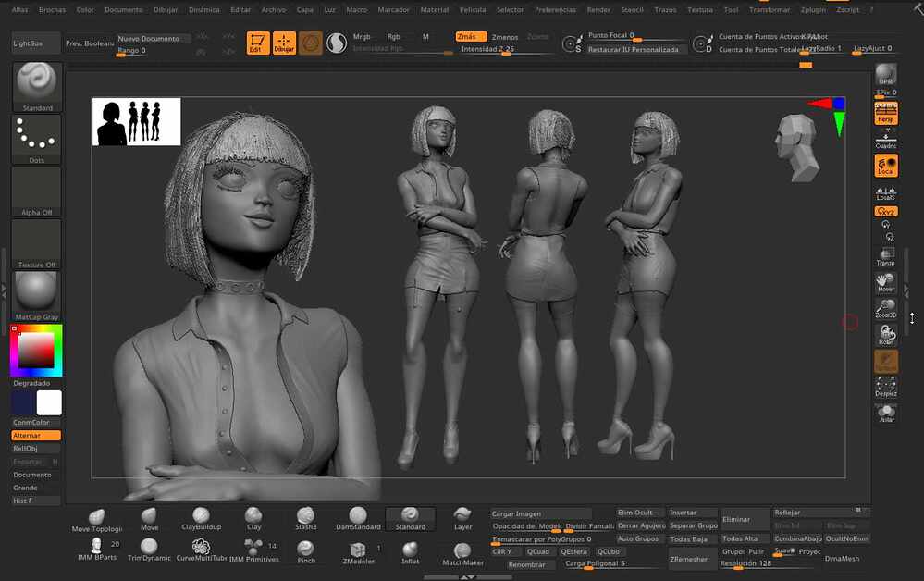
Task: Pick the CurveMultiTube brush
Action: coord(202,550)
